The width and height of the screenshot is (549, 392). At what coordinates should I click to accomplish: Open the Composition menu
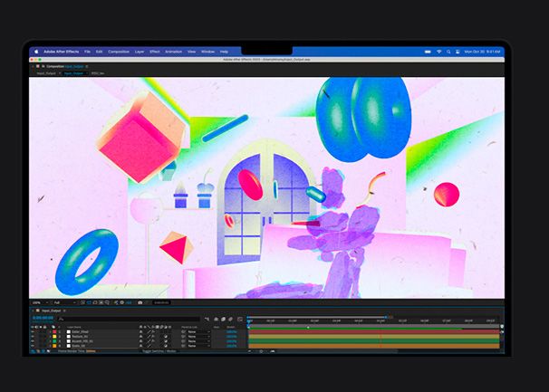(x=119, y=52)
